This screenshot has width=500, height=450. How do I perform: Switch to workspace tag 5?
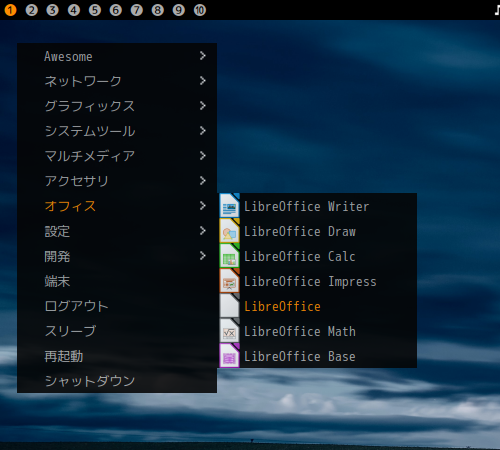(x=95, y=10)
